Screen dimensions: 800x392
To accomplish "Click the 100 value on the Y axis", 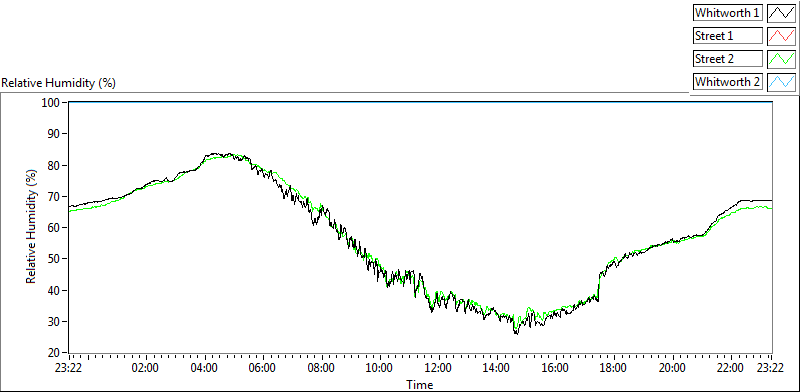I will click(x=52, y=103).
